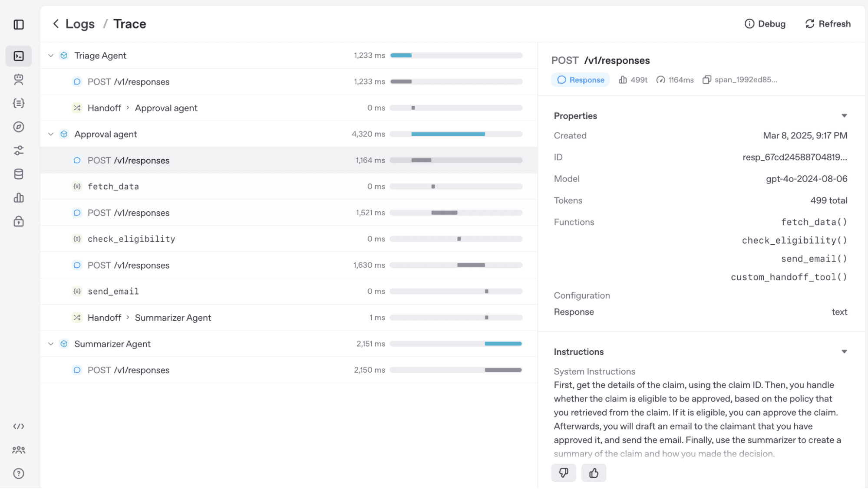Collapse the Triage Agent row
Viewport: 868px width, 489px height.
(51, 56)
